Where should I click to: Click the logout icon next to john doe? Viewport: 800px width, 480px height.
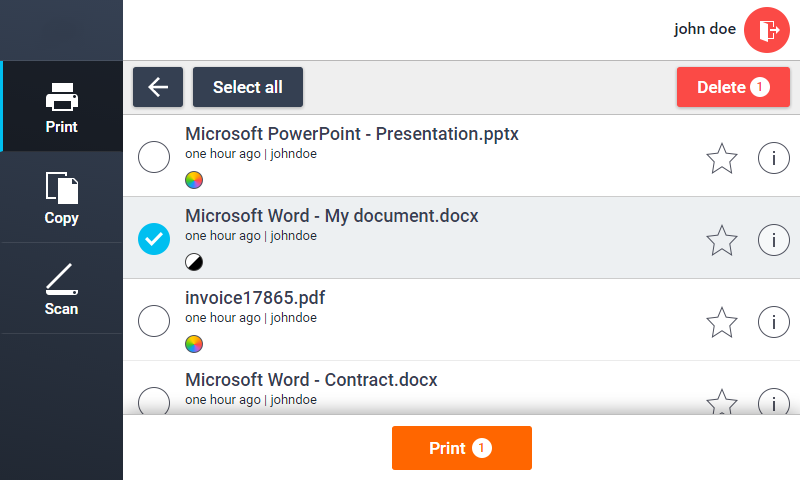click(x=767, y=30)
